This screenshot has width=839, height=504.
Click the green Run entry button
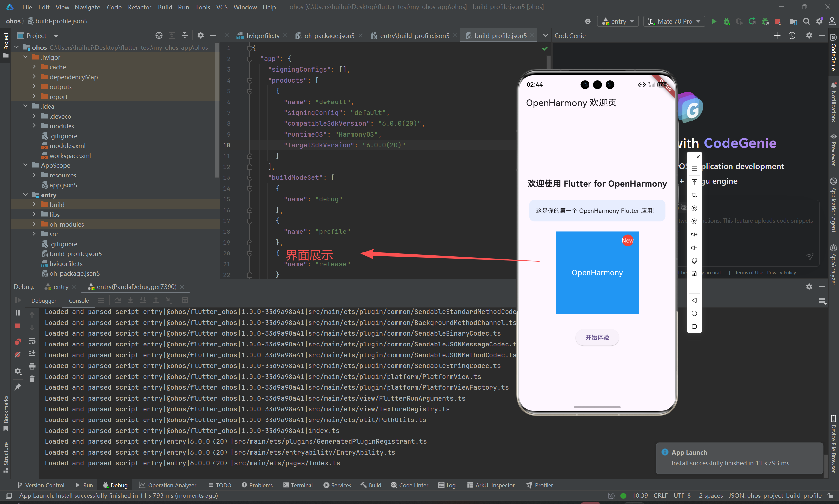tap(713, 21)
